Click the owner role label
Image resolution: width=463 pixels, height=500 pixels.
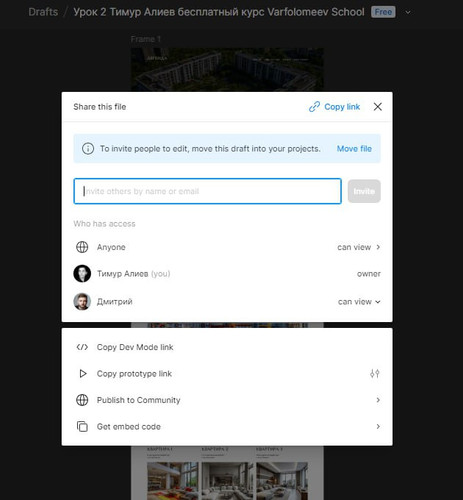(369, 274)
